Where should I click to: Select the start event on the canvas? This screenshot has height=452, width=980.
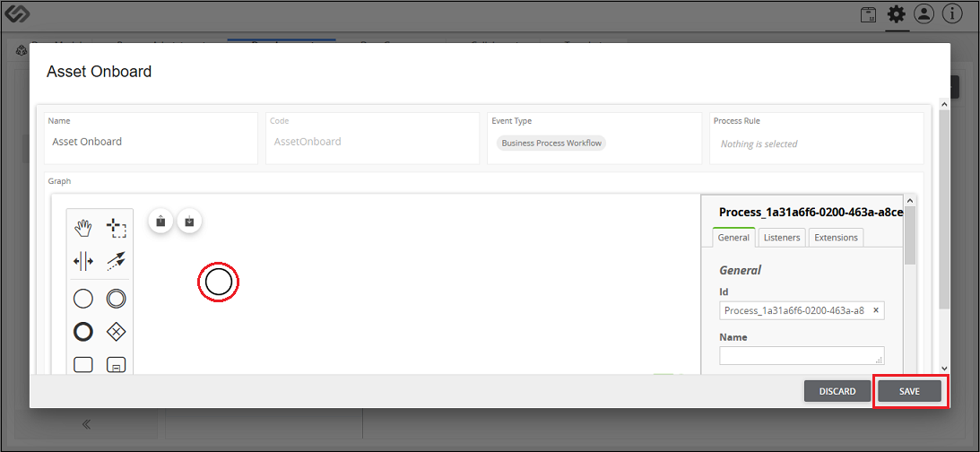click(x=219, y=282)
